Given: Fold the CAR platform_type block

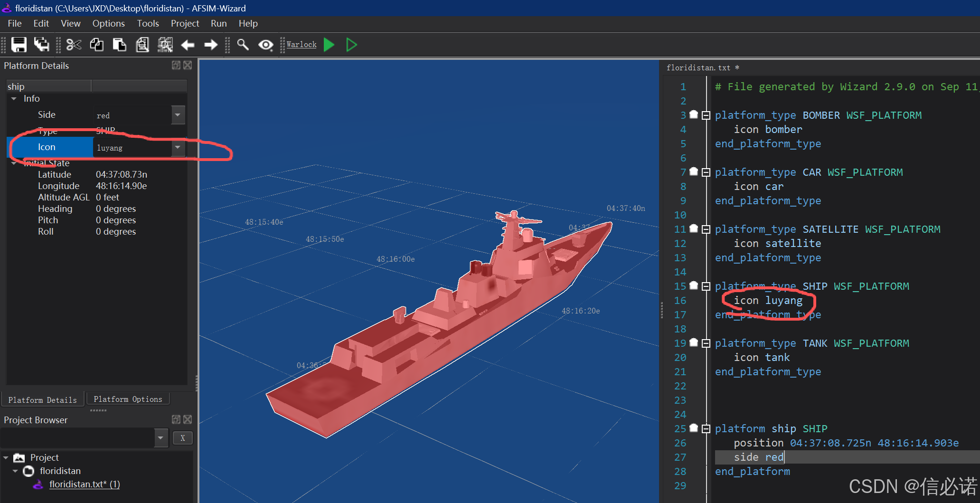Looking at the screenshot, I should tap(706, 172).
